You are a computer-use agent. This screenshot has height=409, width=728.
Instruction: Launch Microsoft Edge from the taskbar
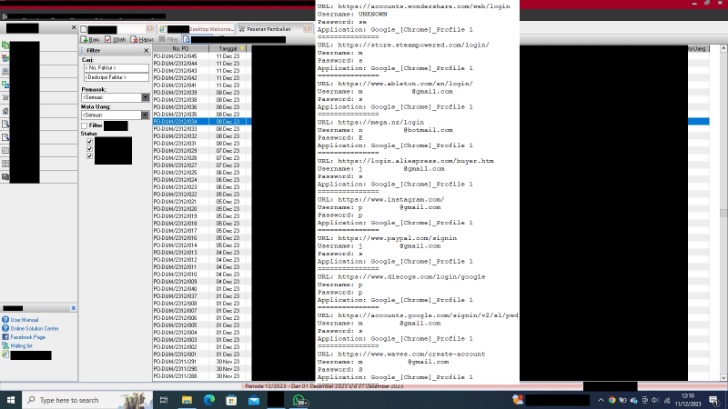pyautogui.click(x=209, y=400)
